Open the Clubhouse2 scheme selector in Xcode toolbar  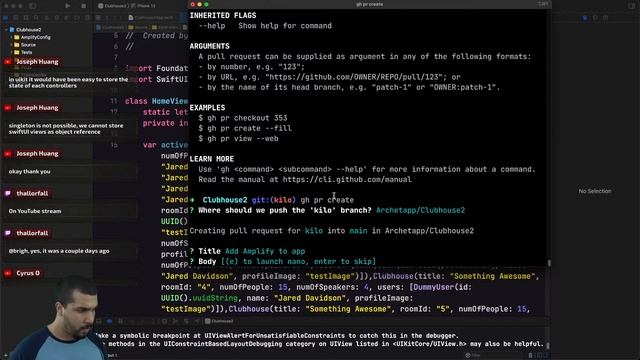(113, 6)
